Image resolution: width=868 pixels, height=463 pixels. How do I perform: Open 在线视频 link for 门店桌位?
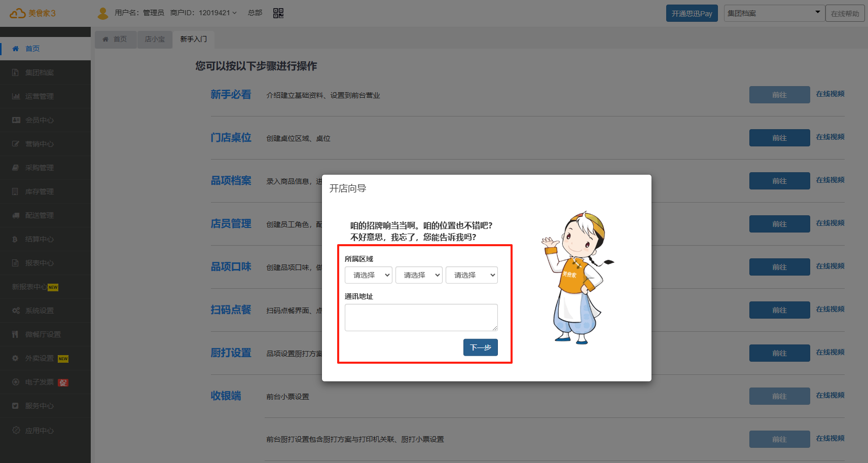pos(830,137)
